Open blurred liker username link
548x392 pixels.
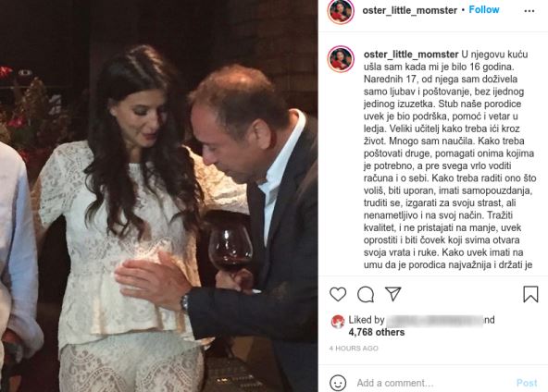click(434, 320)
